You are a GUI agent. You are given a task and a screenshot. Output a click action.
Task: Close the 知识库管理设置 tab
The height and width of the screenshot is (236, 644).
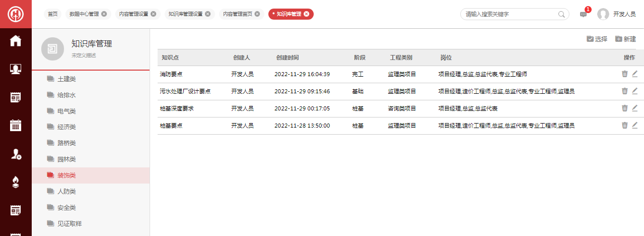(207, 14)
